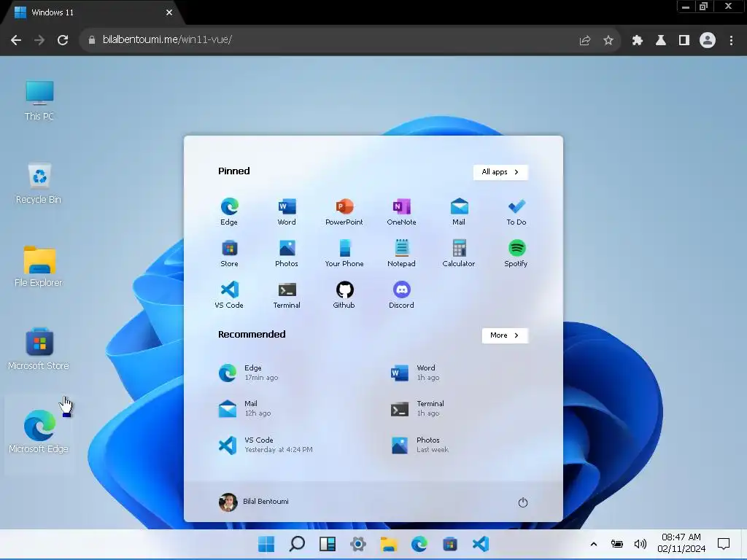Open Search from the taskbar
Screen dimensions: 747x560
click(x=297, y=544)
